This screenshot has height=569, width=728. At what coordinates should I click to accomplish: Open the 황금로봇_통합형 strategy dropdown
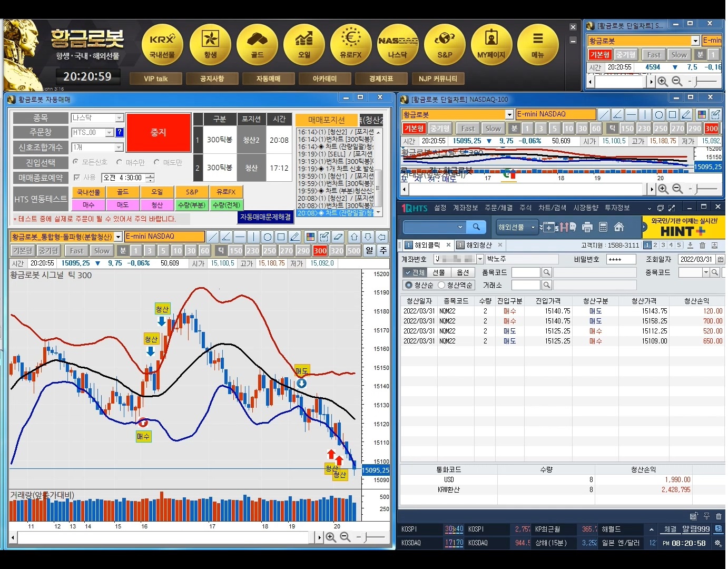(119, 237)
